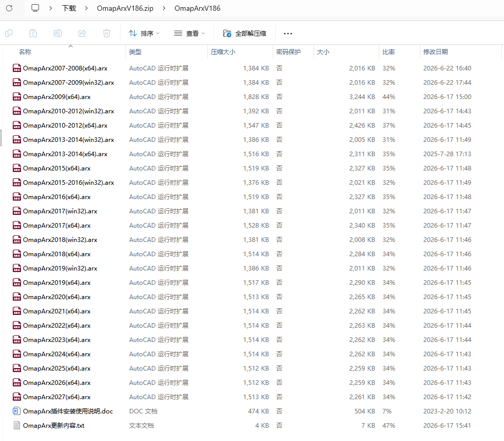Expand chevron after OmapArxV186.zip breadcrumb
This screenshot has width=504, height=441.
[164, 8]
